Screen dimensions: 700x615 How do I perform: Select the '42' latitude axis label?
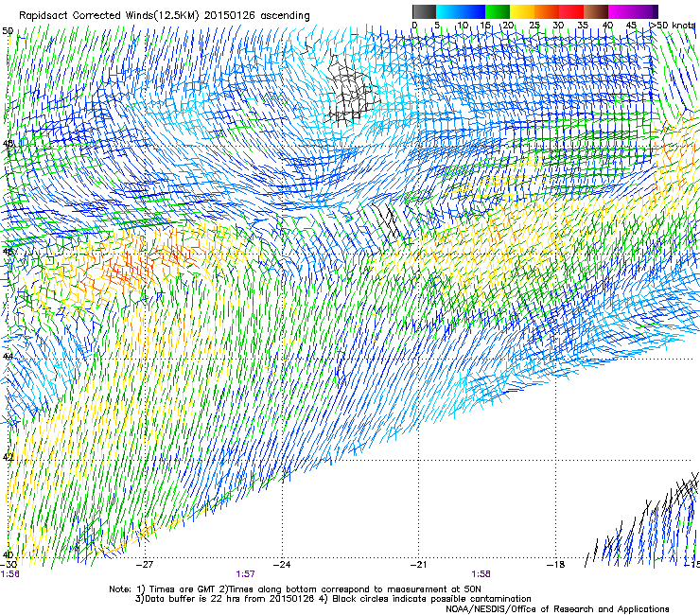pos(8,457)
